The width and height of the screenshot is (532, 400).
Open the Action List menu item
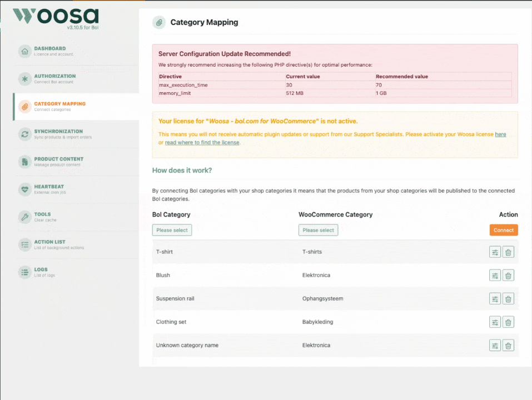(76, 245)
